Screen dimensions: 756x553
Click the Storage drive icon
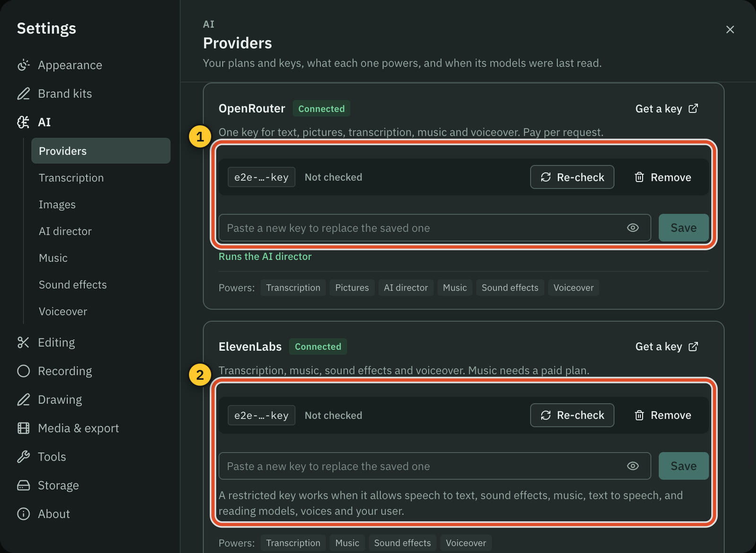pyautogui.click(x=23, y=485)
